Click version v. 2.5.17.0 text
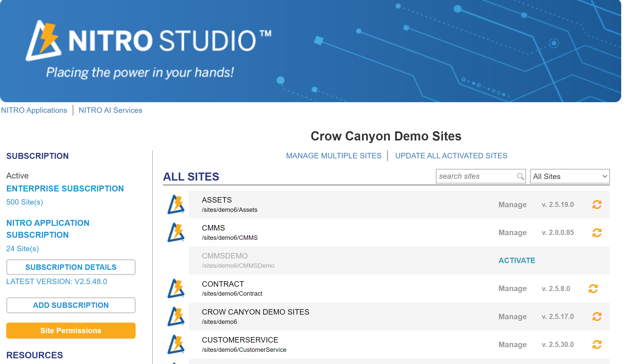The height and width of the screenshot is (364, 630). click(558, 317)
